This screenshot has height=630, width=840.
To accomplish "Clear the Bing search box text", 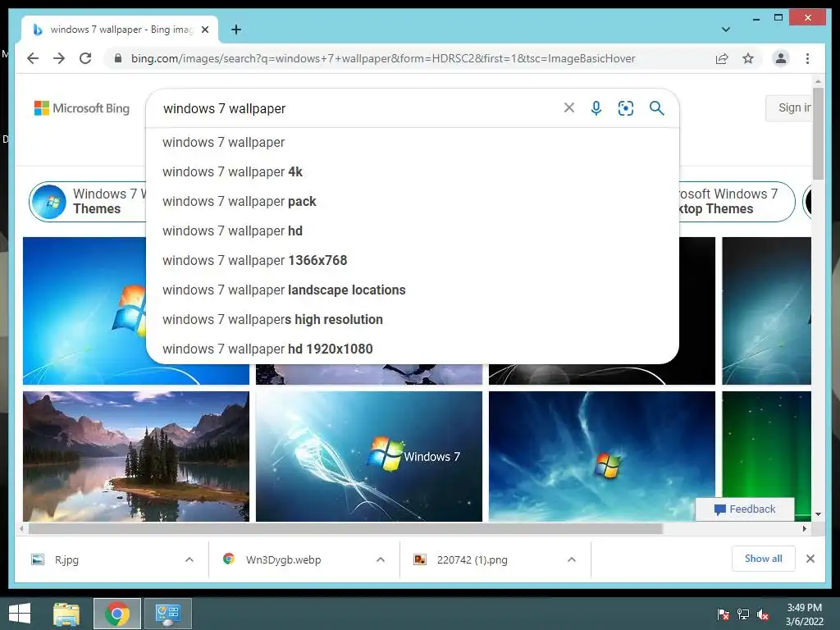I will tap(569, 108).
